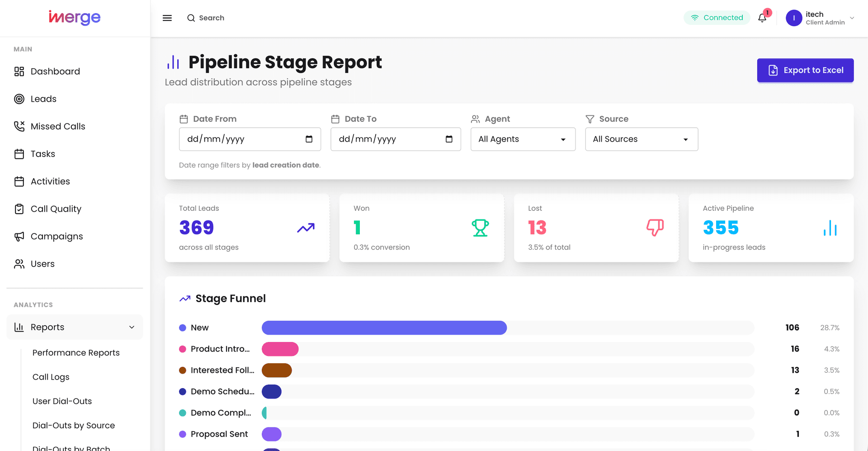868x451 pixels.
Task: Click the New stage funnel bar
Action: pyautogui.click(x=384, y=328)
